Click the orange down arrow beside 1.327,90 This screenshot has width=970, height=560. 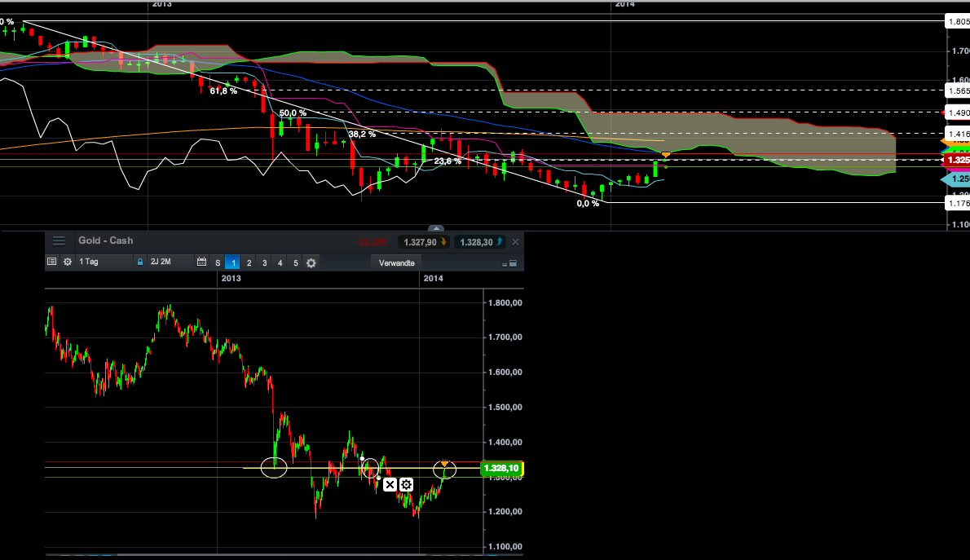(x=443, y=241)
